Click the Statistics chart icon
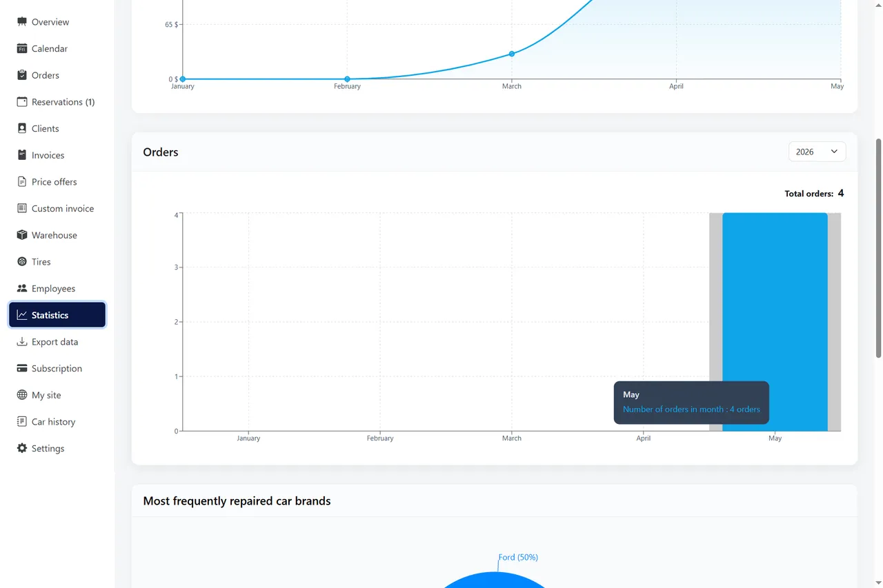This screenshot has width=883, height=588. [x=22, y=315]
